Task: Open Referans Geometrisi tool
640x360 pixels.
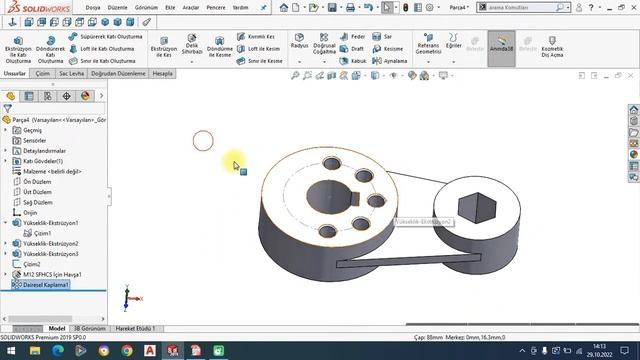Action: [x=428, y=44]
